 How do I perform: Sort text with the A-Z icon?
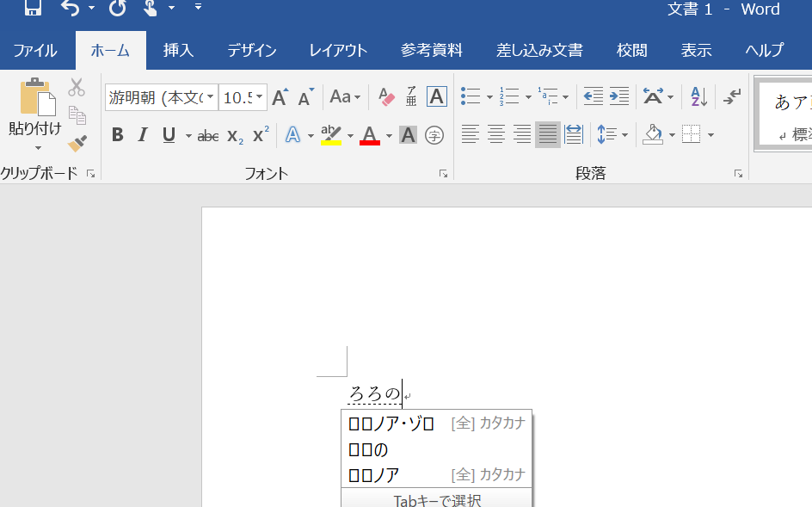pyautogui.click(x=699, y=96)
